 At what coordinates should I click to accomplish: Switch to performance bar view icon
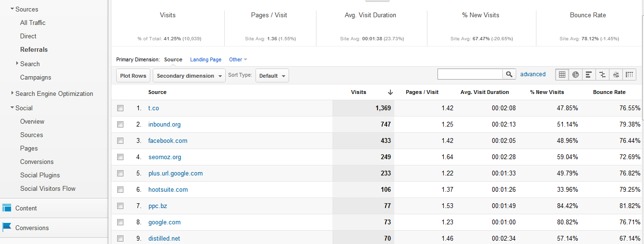(x=589, y=74)
